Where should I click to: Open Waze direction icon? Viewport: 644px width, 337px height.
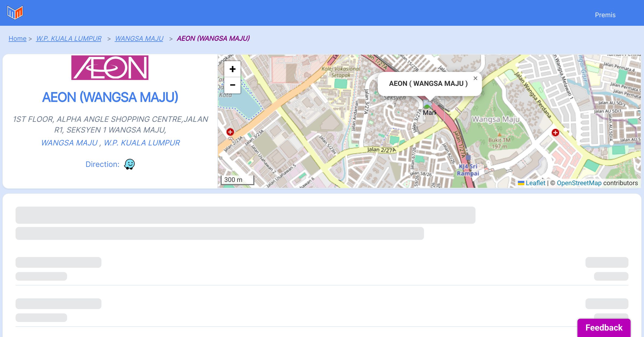click(129, 164)
